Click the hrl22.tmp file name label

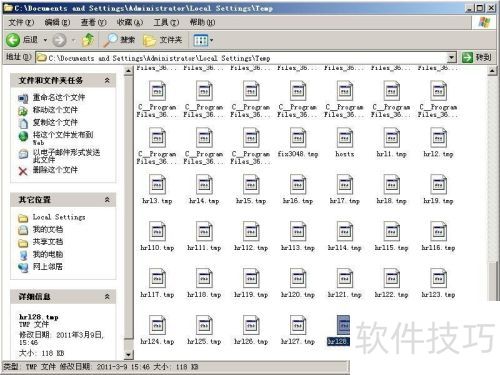pos(392,295)
